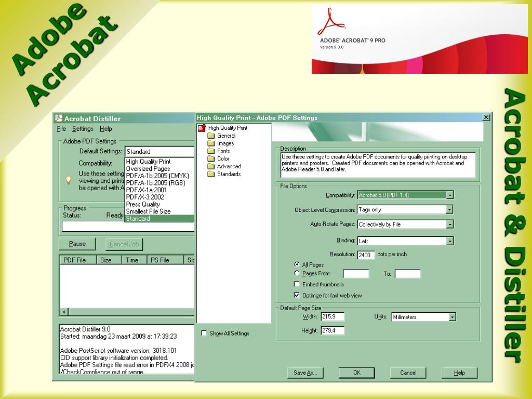Image resolution: width=532 pixels, height=399 pixels.
Task: Click Cancel in PDF Settings dialog
Action: (408, 373)
